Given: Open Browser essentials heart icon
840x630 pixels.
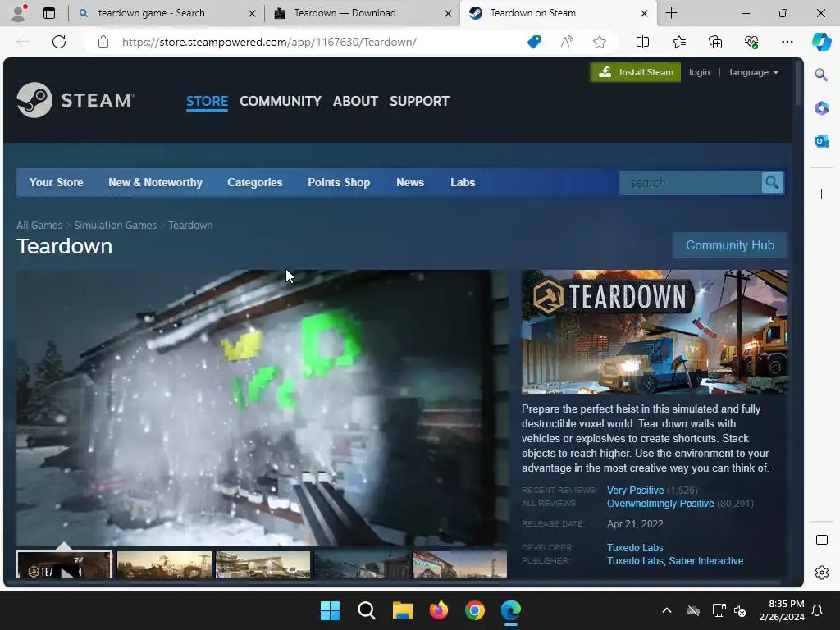Looking at the screenshot, I should click(x=751, y=42).
